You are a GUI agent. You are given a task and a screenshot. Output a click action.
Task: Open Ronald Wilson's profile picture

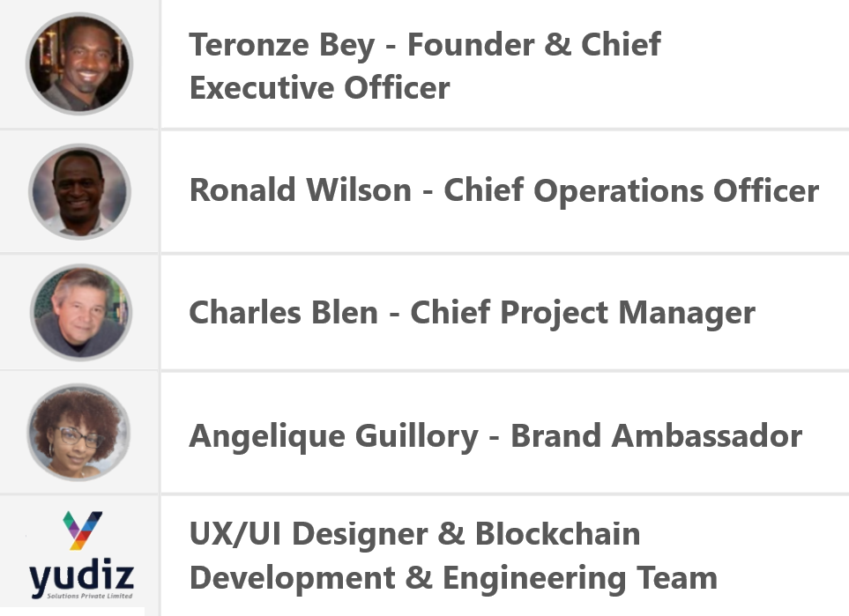(x=79, y=191)
